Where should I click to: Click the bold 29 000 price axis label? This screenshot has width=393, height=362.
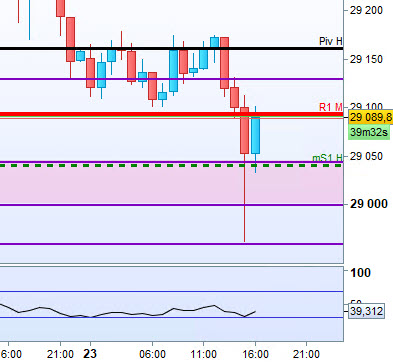tap(369, 204)
